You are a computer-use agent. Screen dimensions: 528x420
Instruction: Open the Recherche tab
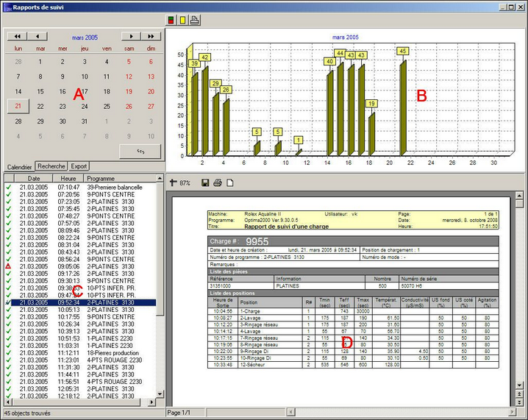coord(51,166)
